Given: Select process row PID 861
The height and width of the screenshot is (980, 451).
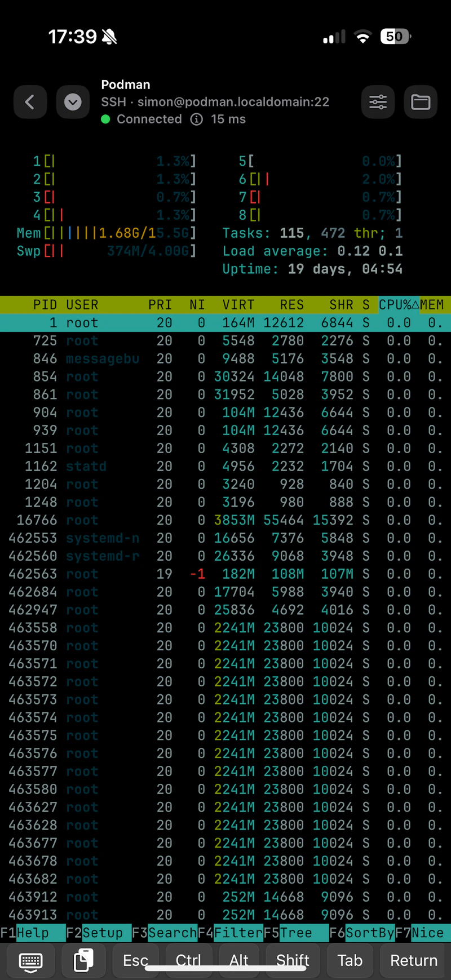Looking at the screenshot, I should [225, 394].
